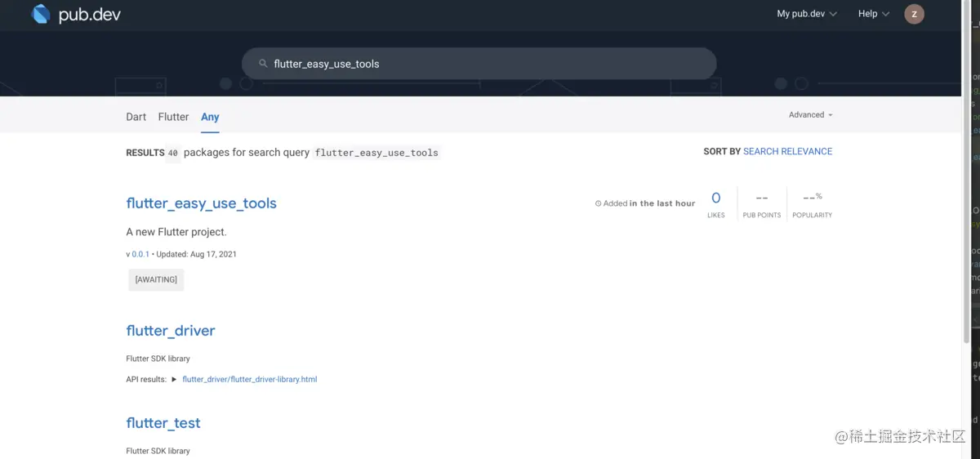Open version 0.0.1 link
Screen dimensions: 980x459
[x=140, y=254]
